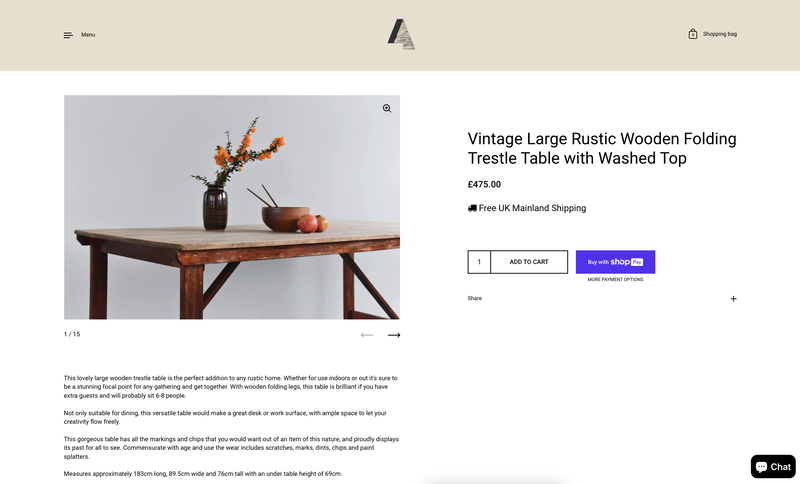The width and height of the screenshot is (800, 484).
Task: Click the delivery truck icon
Action: [x=472, y=208]
